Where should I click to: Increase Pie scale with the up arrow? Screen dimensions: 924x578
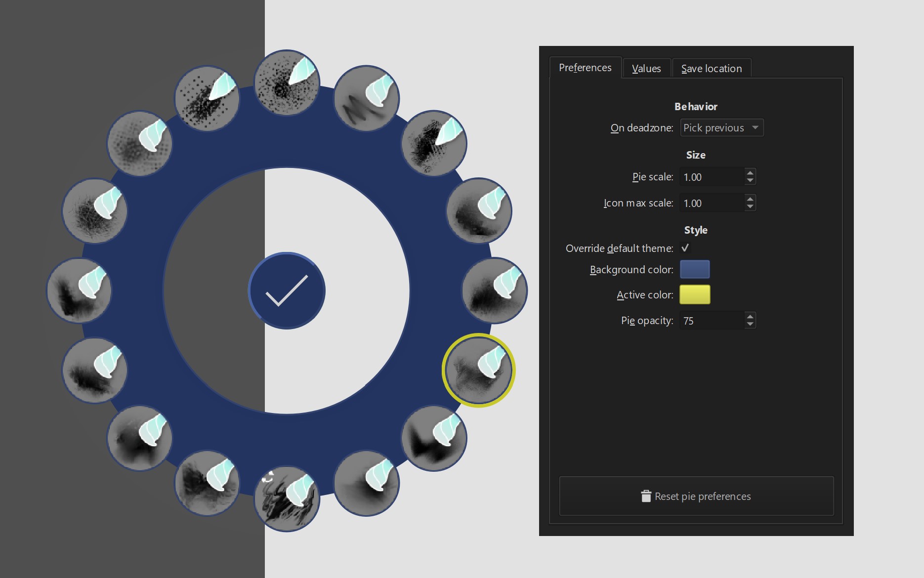click(x=750, y=173)
